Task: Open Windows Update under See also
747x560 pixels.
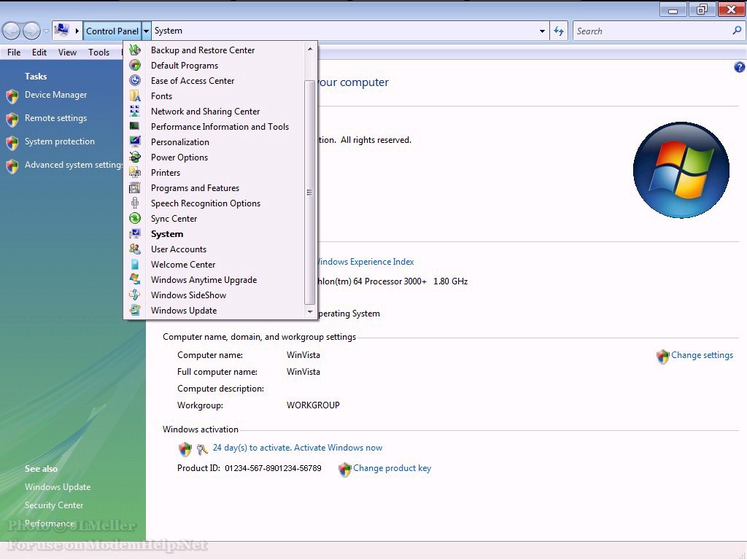Action: [x=58, y=487]
